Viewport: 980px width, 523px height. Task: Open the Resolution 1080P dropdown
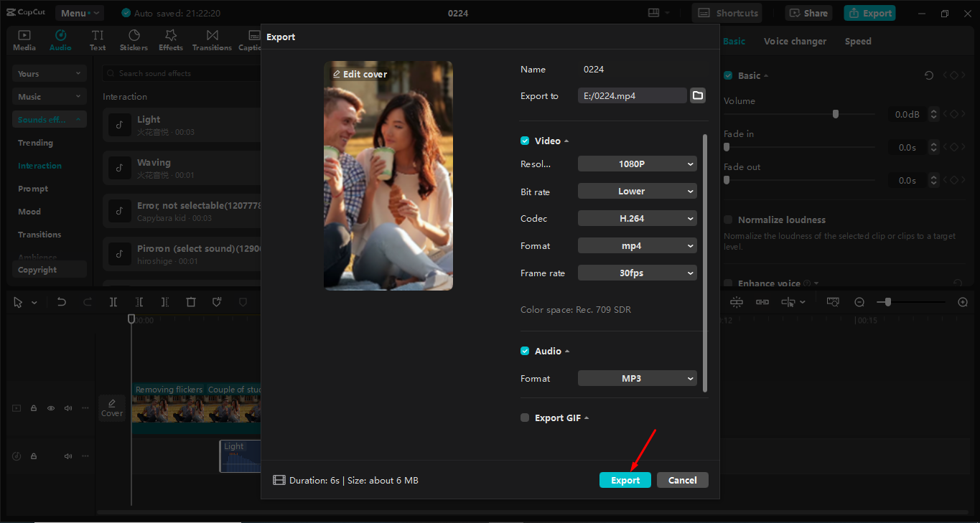click(638, 164)
